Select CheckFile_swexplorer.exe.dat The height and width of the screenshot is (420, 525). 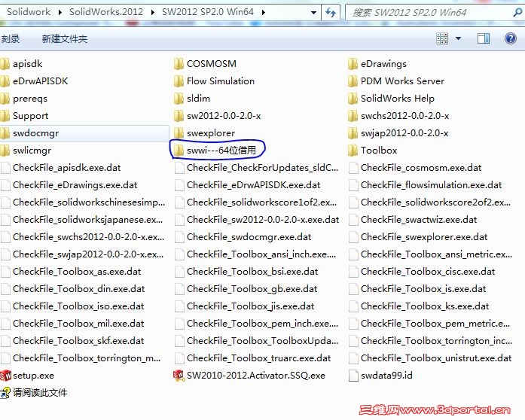tap(418, 237)
